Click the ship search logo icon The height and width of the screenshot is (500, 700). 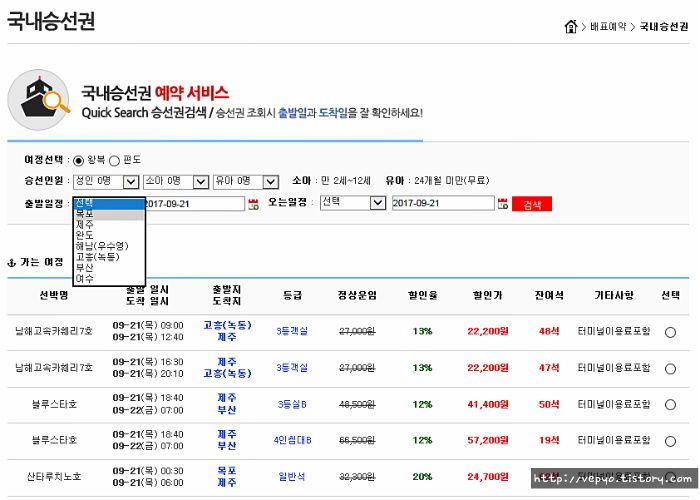[x=39, y=100]
